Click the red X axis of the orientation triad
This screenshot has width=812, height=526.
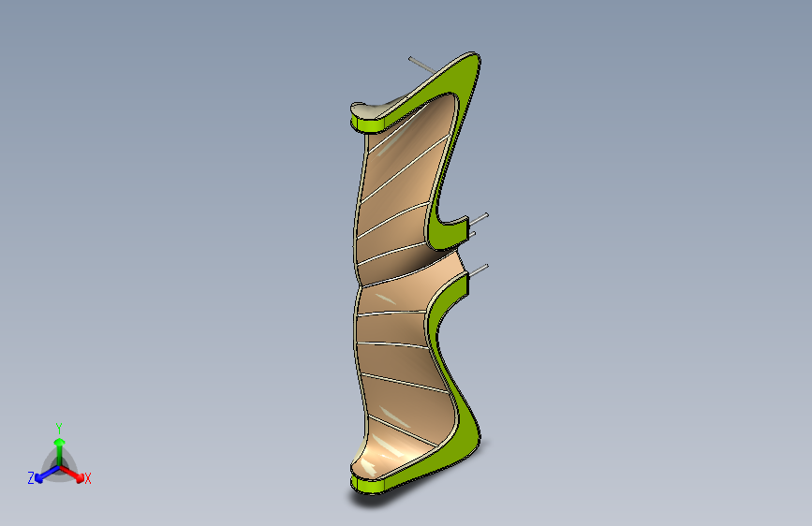coord(73,474)
